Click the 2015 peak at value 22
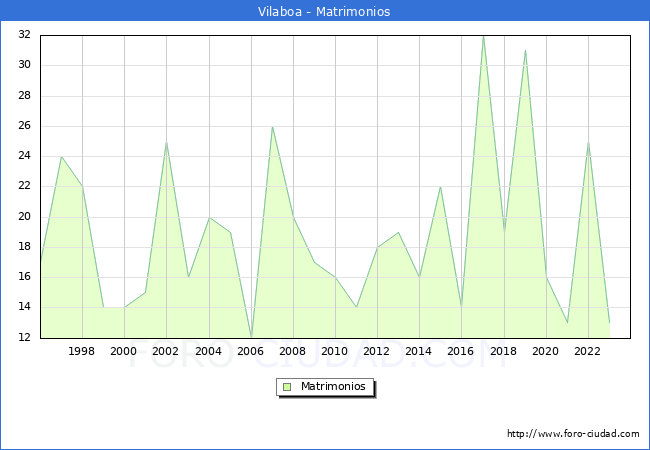Viewport: 650px width, 450px height. tap(440, 187)
